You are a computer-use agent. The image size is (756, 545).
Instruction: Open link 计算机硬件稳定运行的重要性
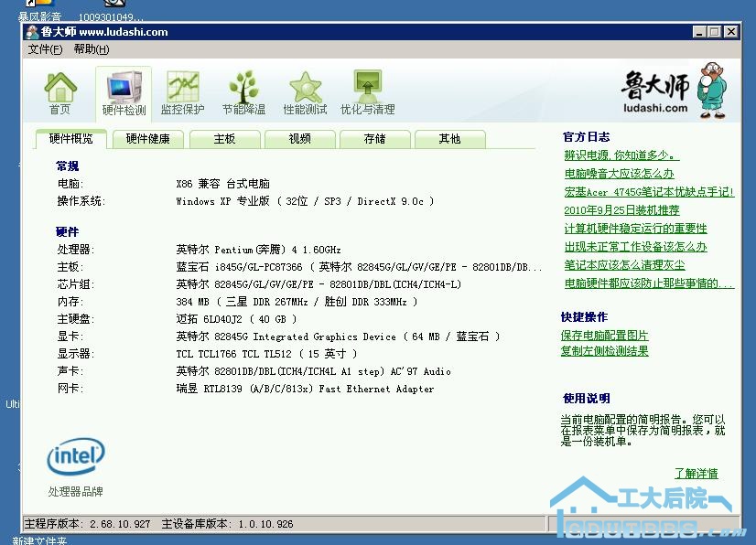click(635, 229)
